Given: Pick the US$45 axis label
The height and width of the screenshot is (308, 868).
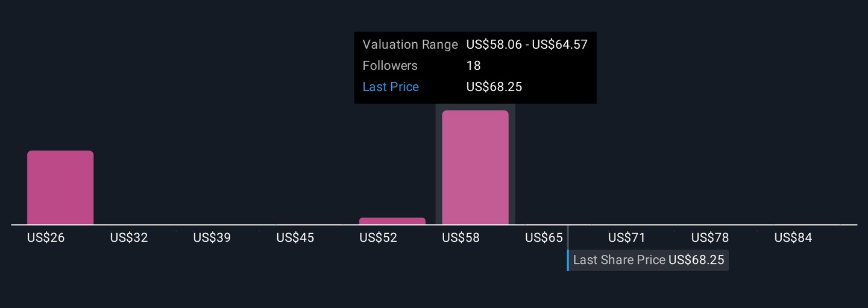Looking at the screenshot, I should coord(295,238).
